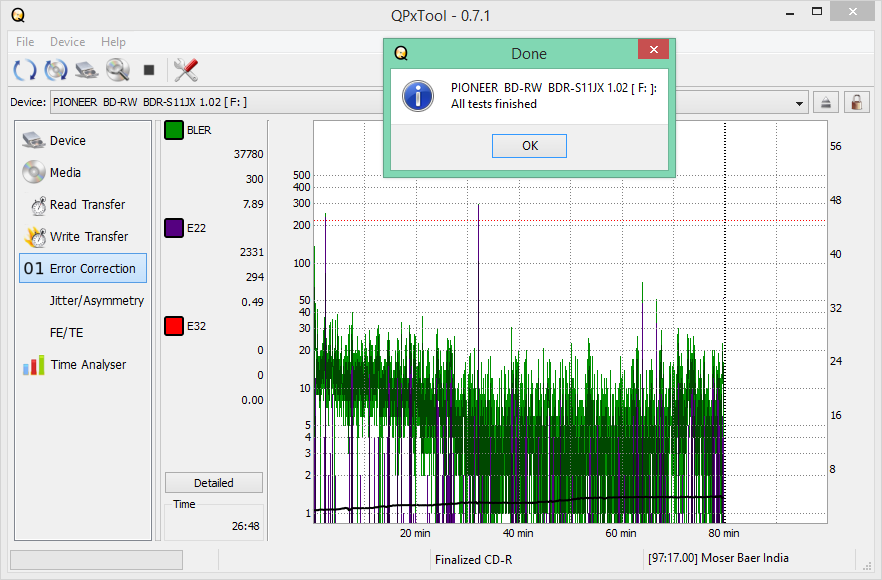Viewport: 882px width, 580px height.
Task: Click the E32 average value 0.00
Action: tap(252, 400)
